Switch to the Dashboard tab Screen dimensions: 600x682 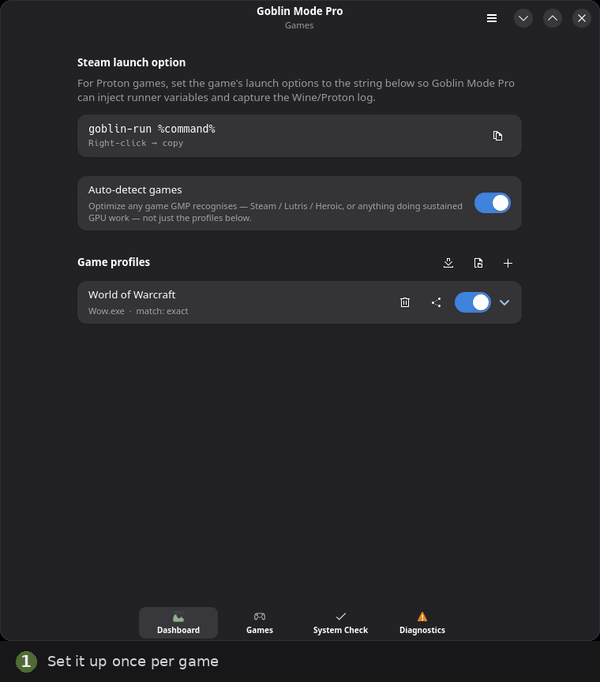point(178,623)
